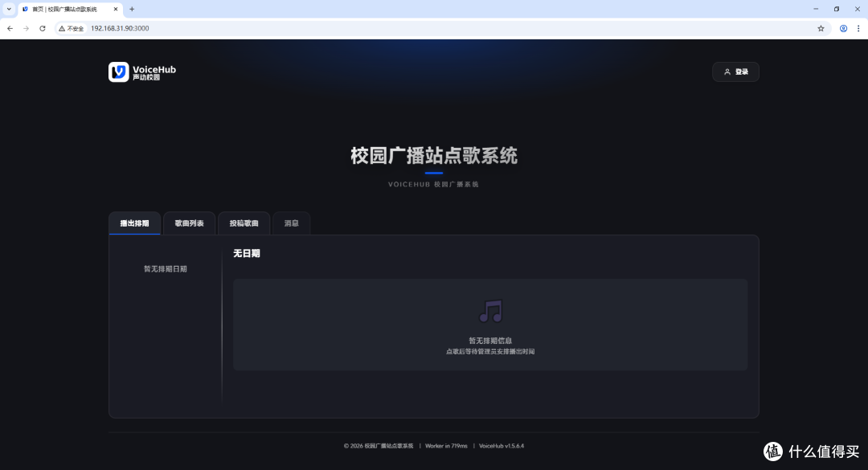868x470 pixels.
Task: Click the 不安全 security warning indicator
Action: [x=72, y=28]
